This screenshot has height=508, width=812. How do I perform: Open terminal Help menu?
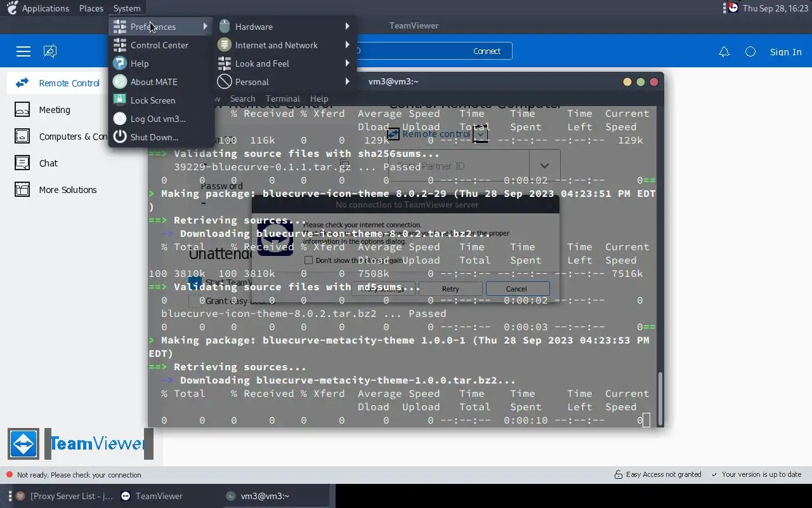(x=319, y=98)
